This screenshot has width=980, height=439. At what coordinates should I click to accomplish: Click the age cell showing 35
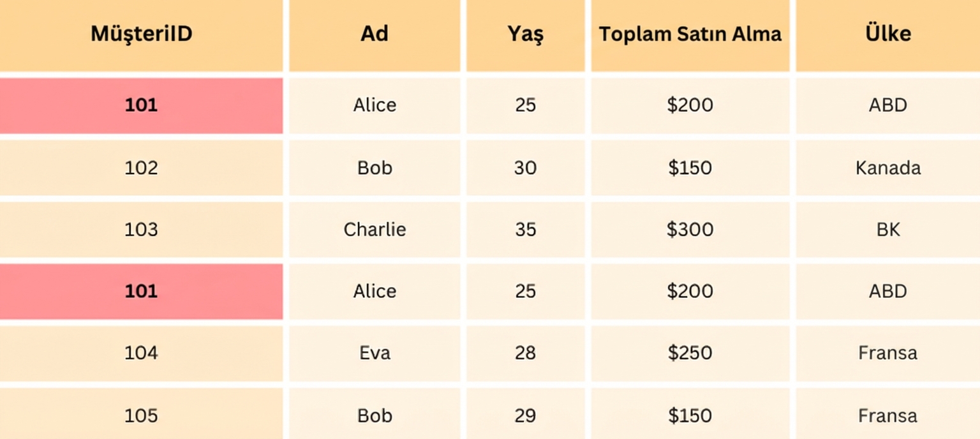tap(525, 230)
